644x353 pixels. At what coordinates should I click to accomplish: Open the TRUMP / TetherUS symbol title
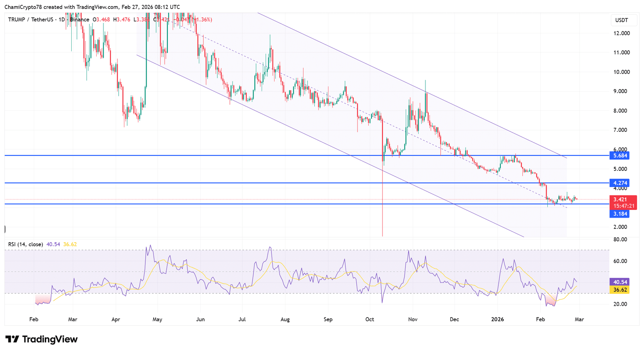point(31,19)
